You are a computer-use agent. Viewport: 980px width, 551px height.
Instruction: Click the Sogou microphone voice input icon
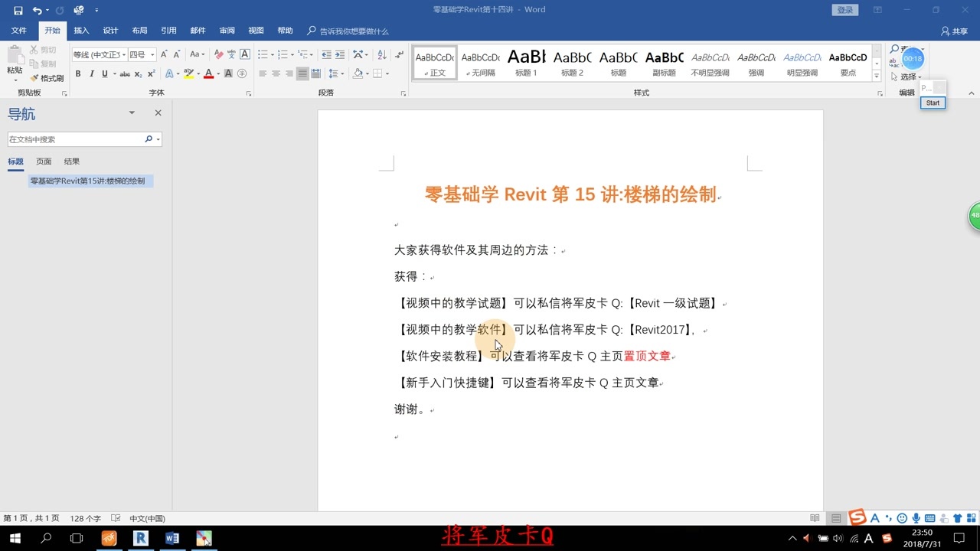(x=916, y=519)
